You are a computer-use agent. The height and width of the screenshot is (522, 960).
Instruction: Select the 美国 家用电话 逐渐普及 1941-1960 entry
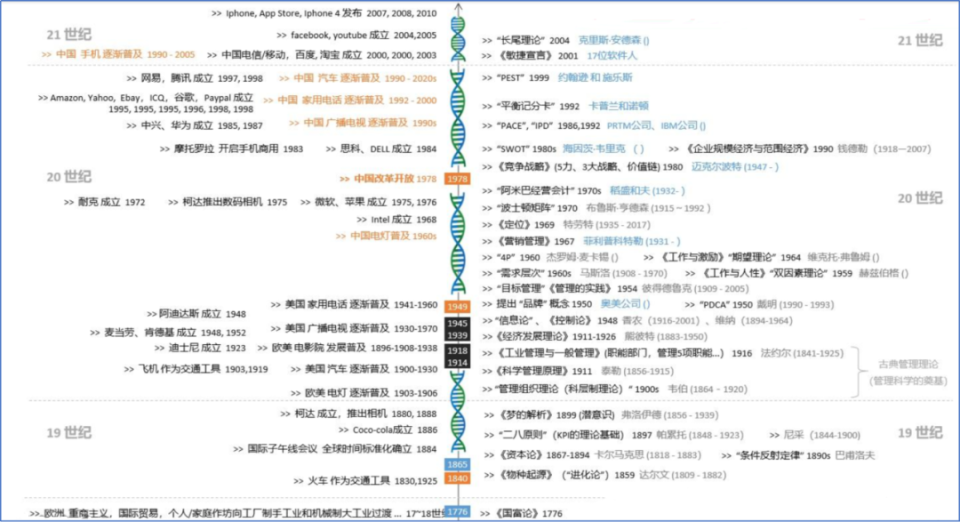click(354, 305)
